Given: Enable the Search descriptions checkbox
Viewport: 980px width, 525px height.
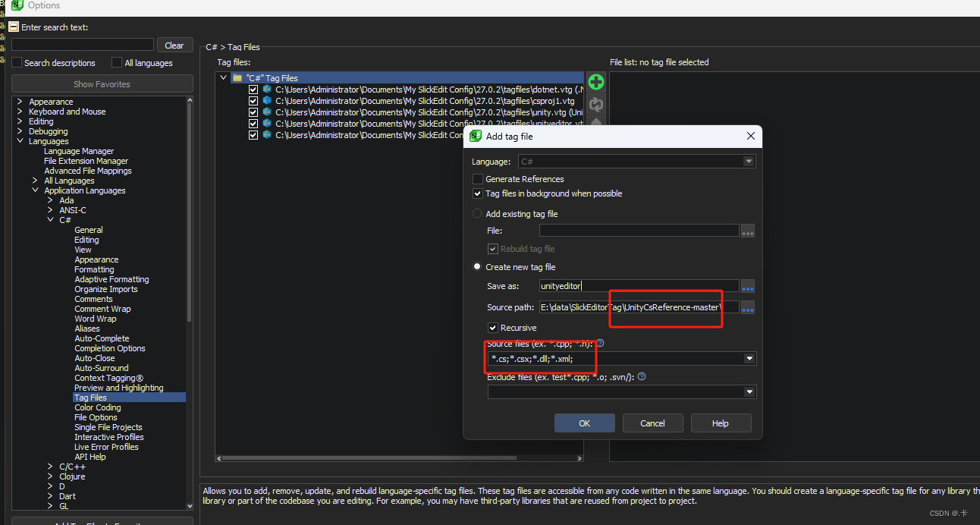Looking at the screenshot, I should [x=17, y=63].
